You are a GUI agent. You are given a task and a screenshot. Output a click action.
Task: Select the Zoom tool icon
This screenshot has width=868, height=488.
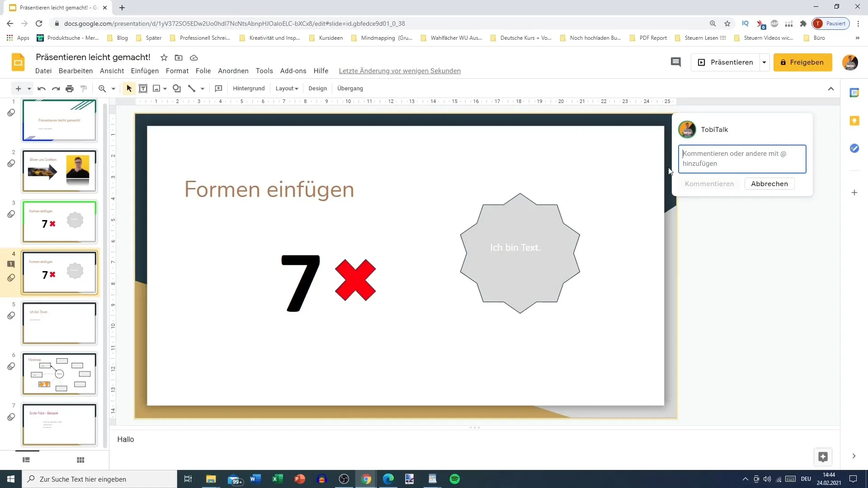pos(101,88)
